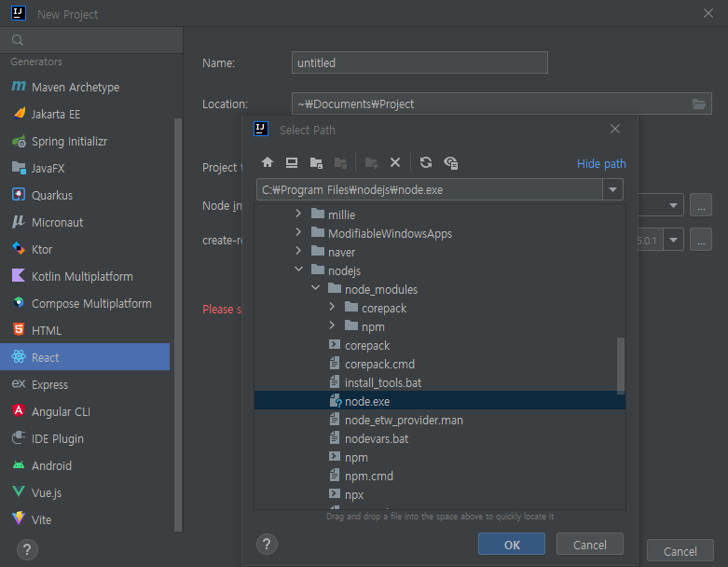Viewport: 728px width, 567px height.
Task: Expand the npm folder
Action: (332, 325)
